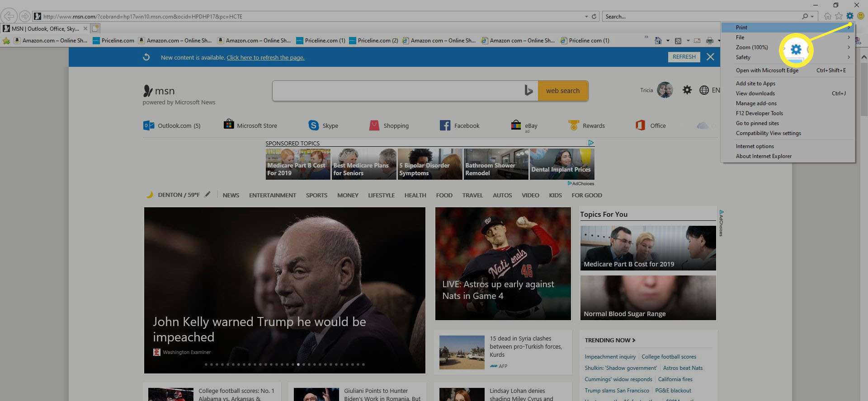Open the NEWS category

(231, 195)
